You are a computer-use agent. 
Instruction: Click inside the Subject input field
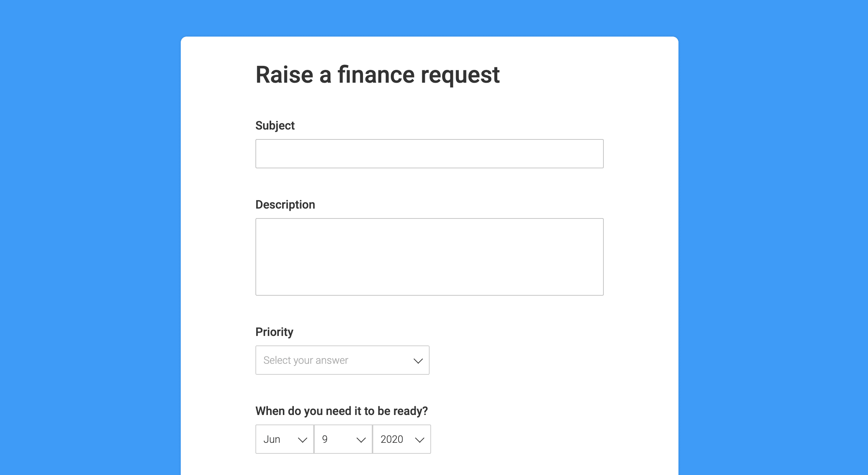429,153
